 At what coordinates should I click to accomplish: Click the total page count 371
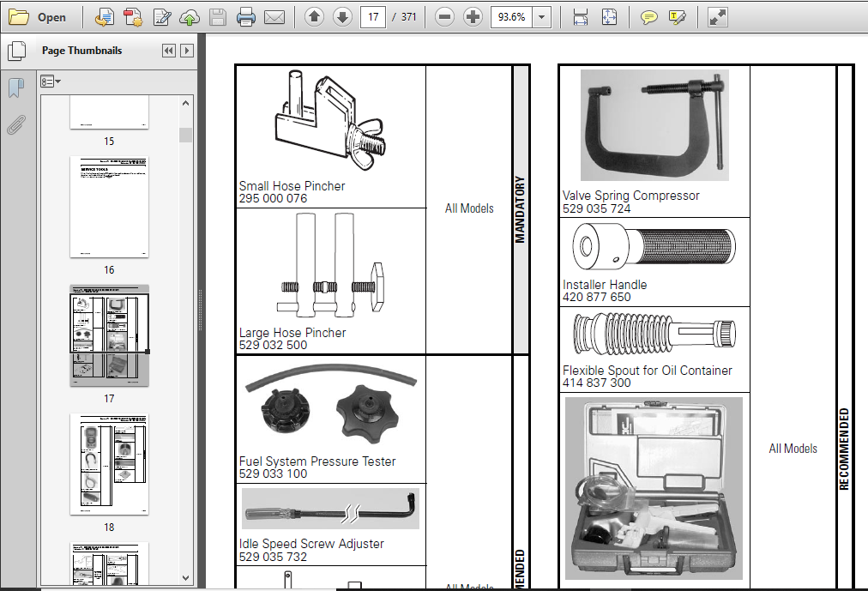click(x=408, y=17)
